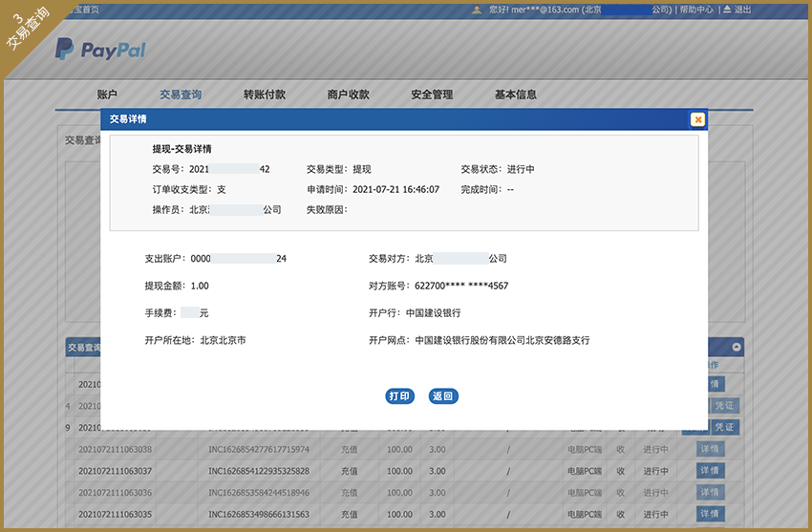
Task: Select the 基本信息 tab
Action: (515, 95)
